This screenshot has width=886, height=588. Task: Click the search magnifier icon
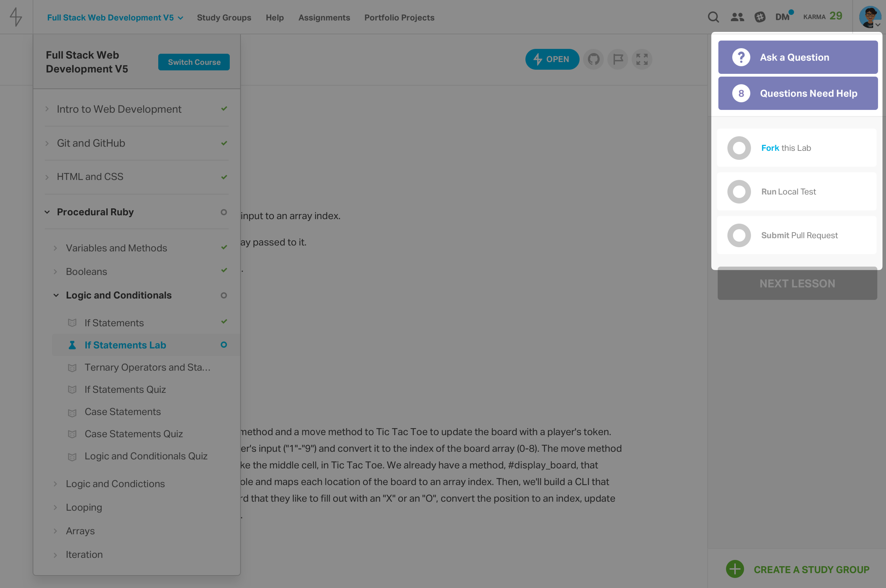[713, 17]
